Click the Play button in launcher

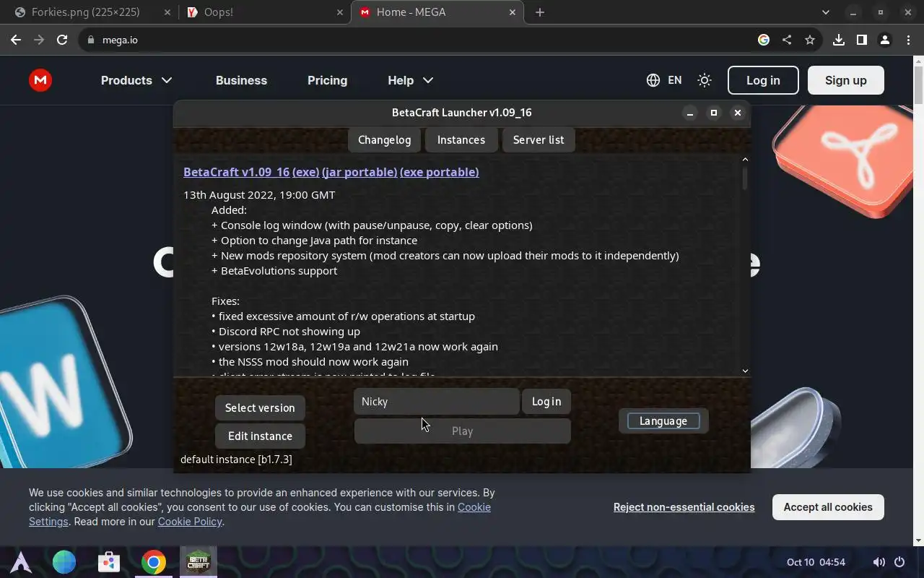[x=462, y=431]
